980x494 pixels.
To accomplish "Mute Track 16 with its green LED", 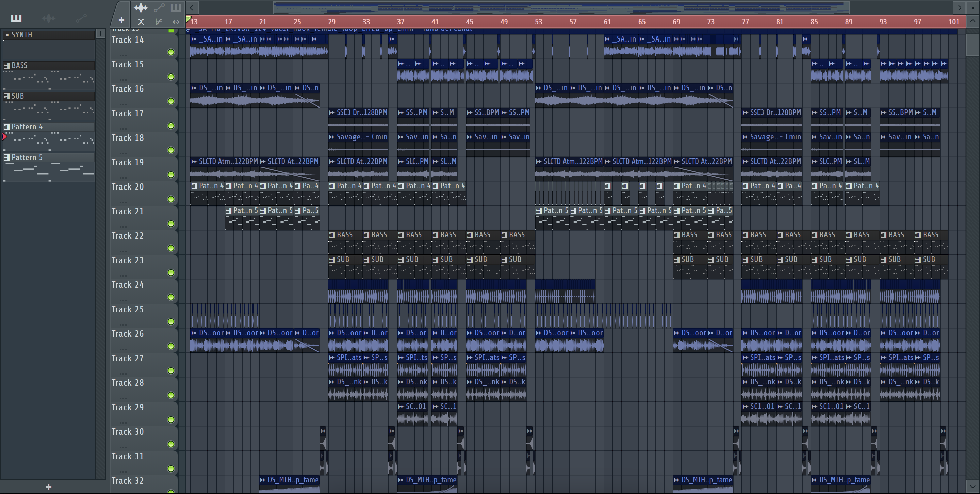I will (x=171, y=101).
